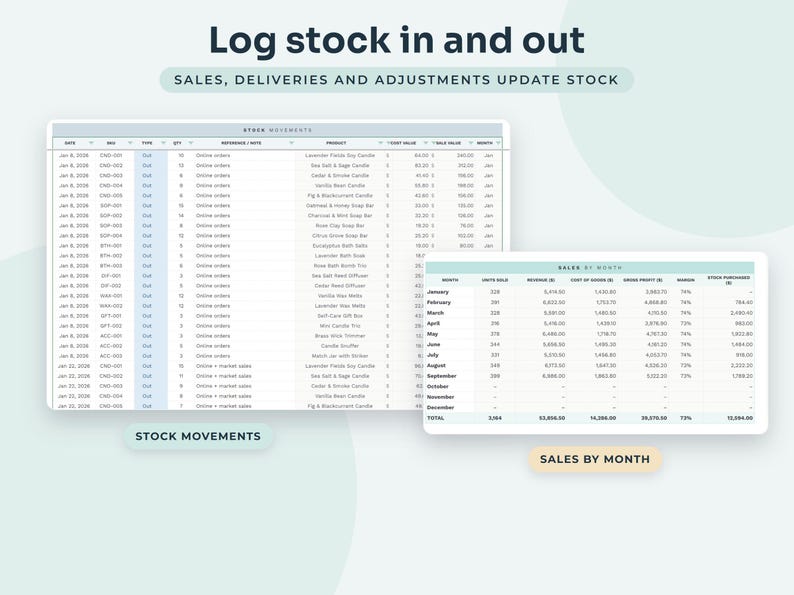This screenshot has height=595, width=794.
Task: Select the Oatmeal & Honey Soap Bar cell
Action: coord(340,206)
